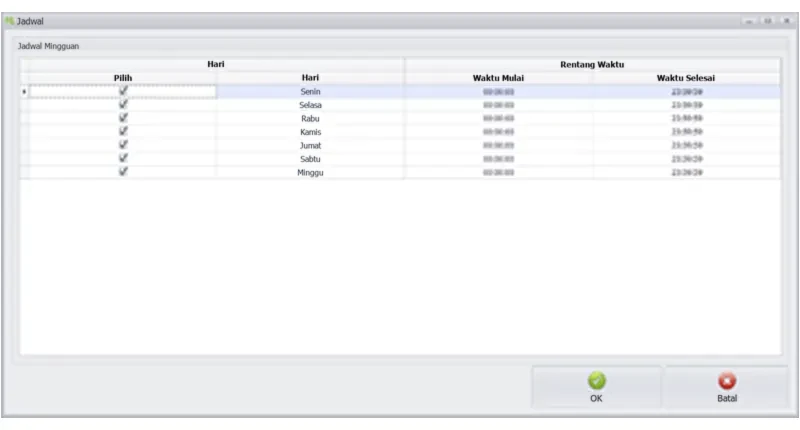Edit Rabu end time cell
The width and height of the screenshot is (800, 430).
tap(686, 118)
